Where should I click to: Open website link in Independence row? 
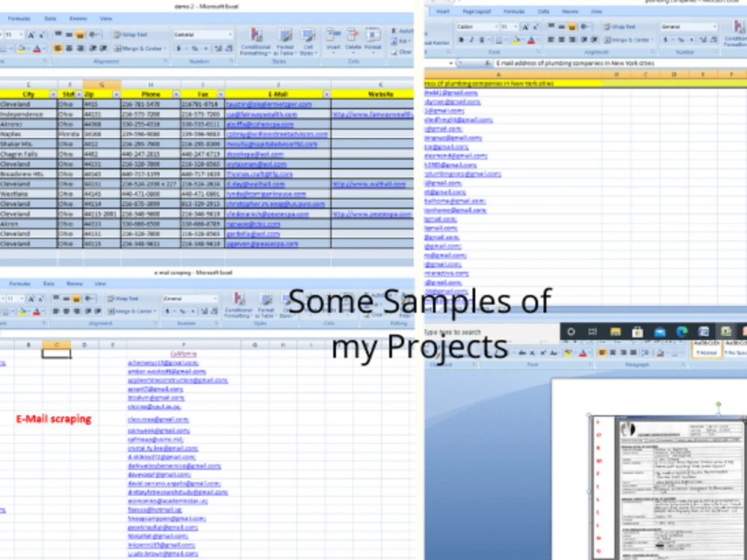[x=373, y=114]
